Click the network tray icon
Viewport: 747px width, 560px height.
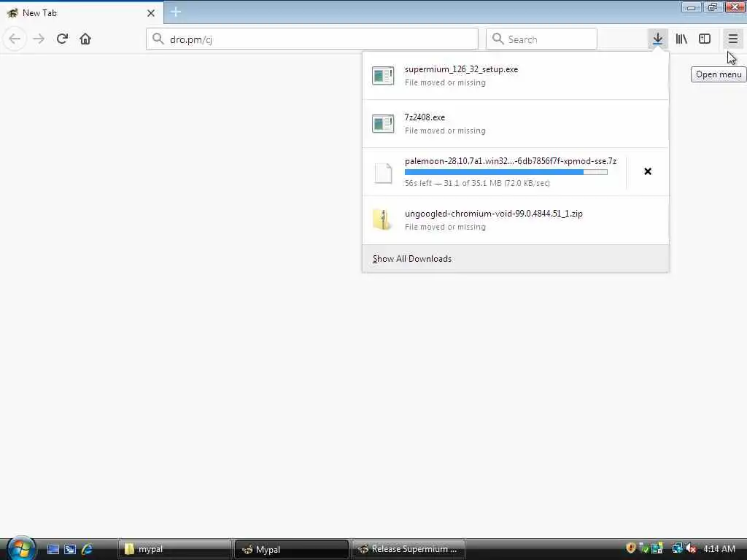pos(677,548)
